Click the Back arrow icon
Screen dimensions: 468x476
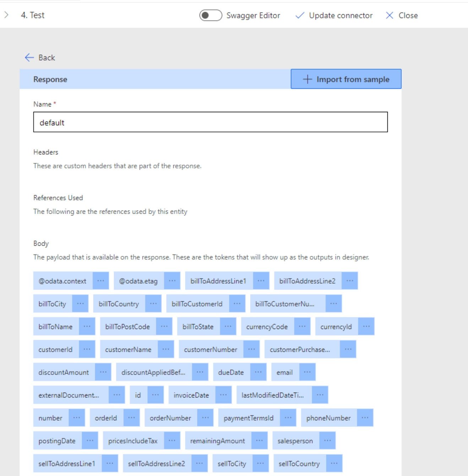29,58
